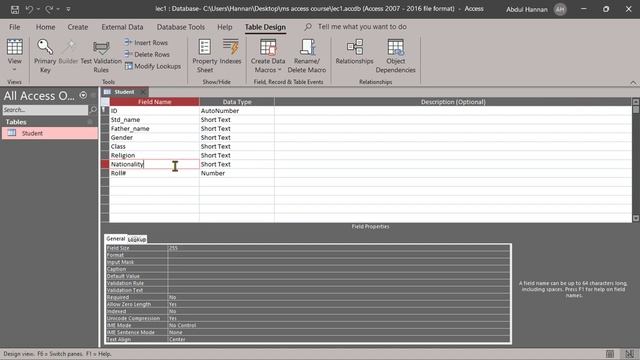Screen dimensions: 640x360
Task: Click the Field Size property value 255
Action: (x=338, y=248)
